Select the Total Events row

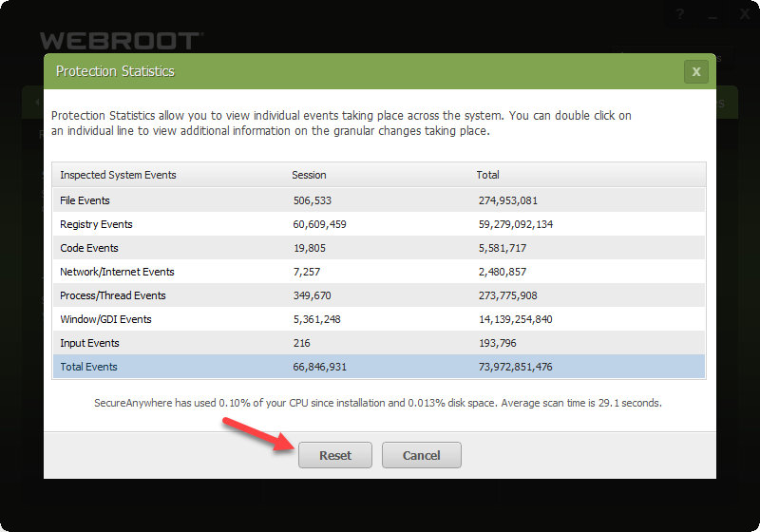[x=378, y=367]
